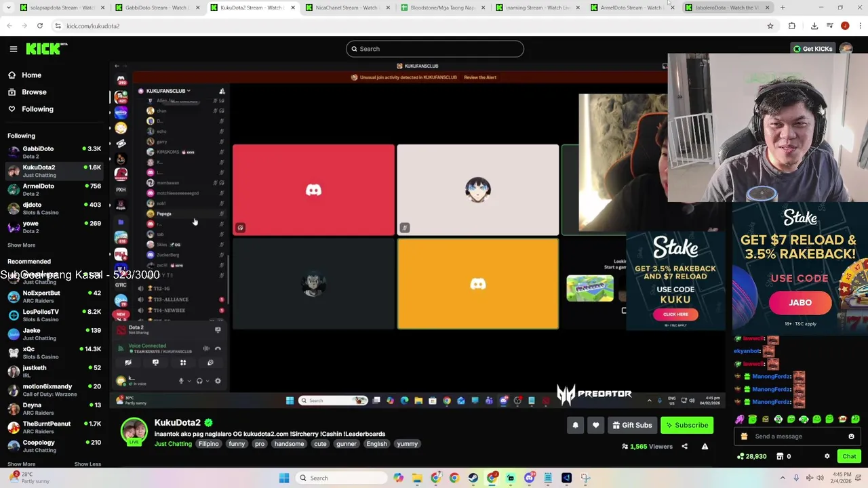Viewport: 868px width, 488px height.
Task: Select T13-ALLIANCE voice channel
Action: pos(171,300)
